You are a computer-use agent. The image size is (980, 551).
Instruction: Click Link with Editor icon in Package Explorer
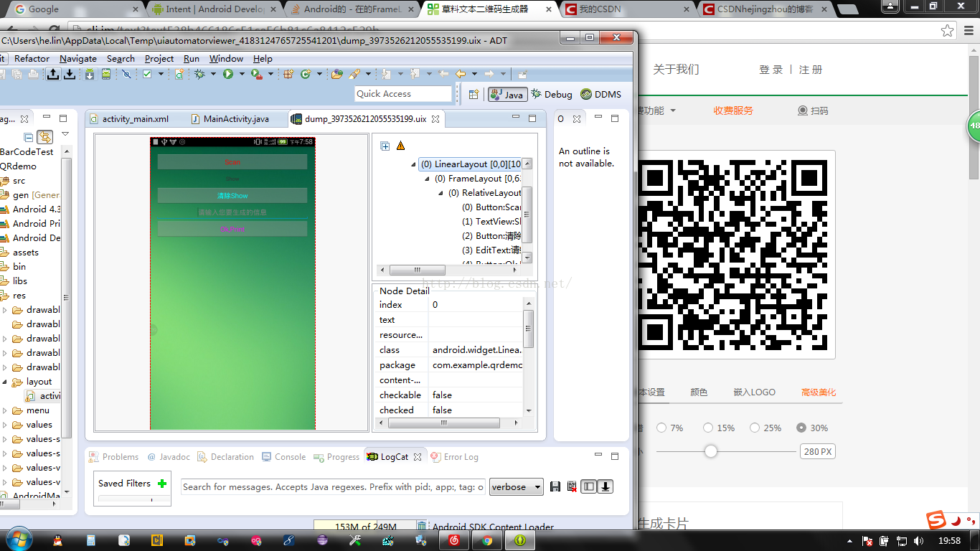pos(45,137)
